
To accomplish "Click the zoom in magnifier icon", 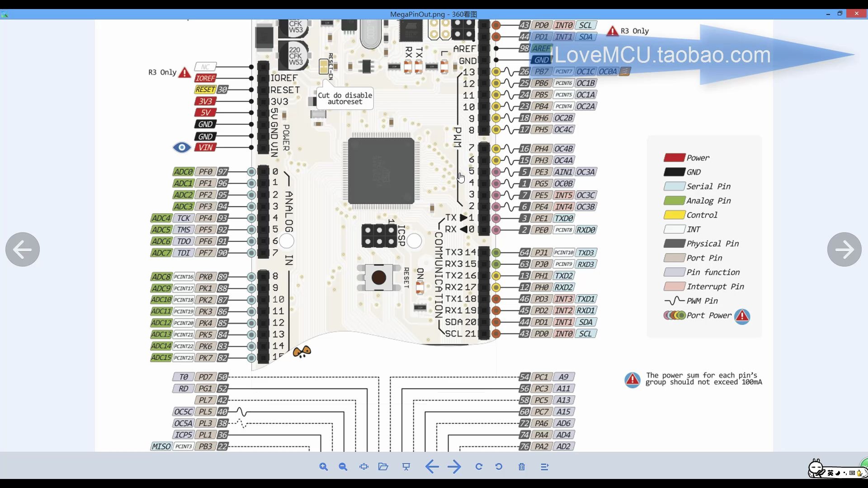I will [x=324, y=467].
